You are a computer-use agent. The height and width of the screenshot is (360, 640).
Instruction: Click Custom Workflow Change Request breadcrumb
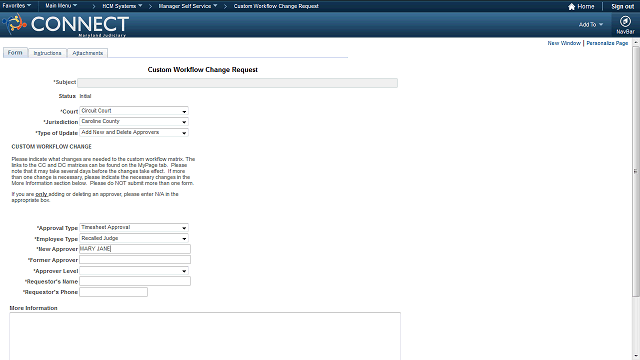276,6
